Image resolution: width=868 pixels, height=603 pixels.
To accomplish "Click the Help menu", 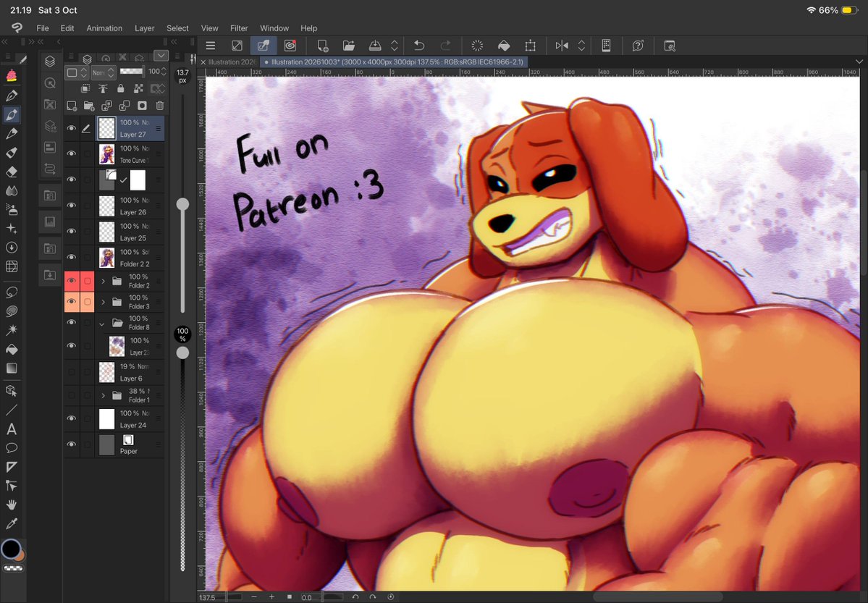I will pos(309,28).
